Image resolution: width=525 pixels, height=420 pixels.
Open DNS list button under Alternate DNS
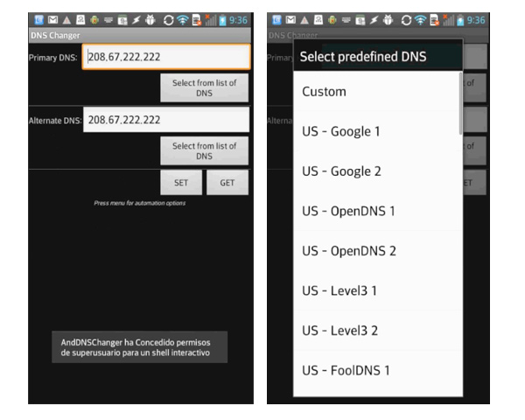204,150
